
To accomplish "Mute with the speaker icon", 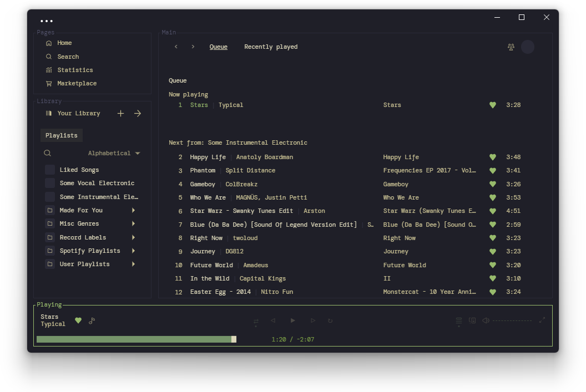I will [x=486, y=320].
